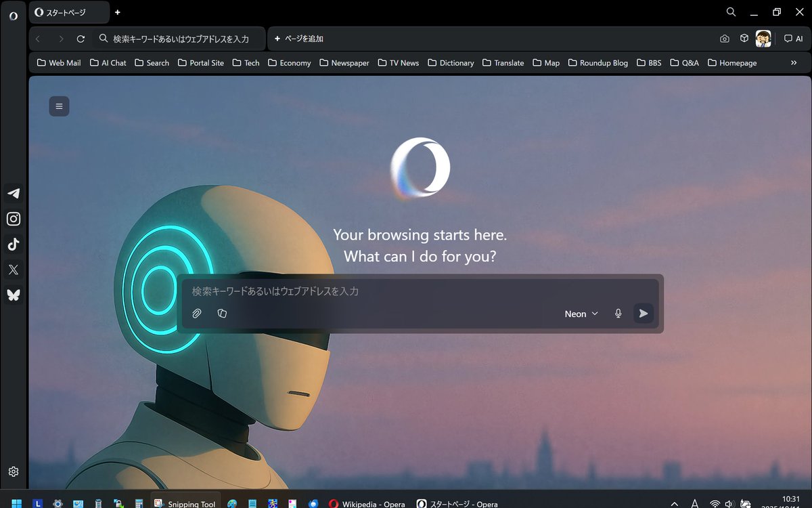Open the start page hamburger menu
The image size is (812, 508).
pyautogui.click(x=59, y=106)
